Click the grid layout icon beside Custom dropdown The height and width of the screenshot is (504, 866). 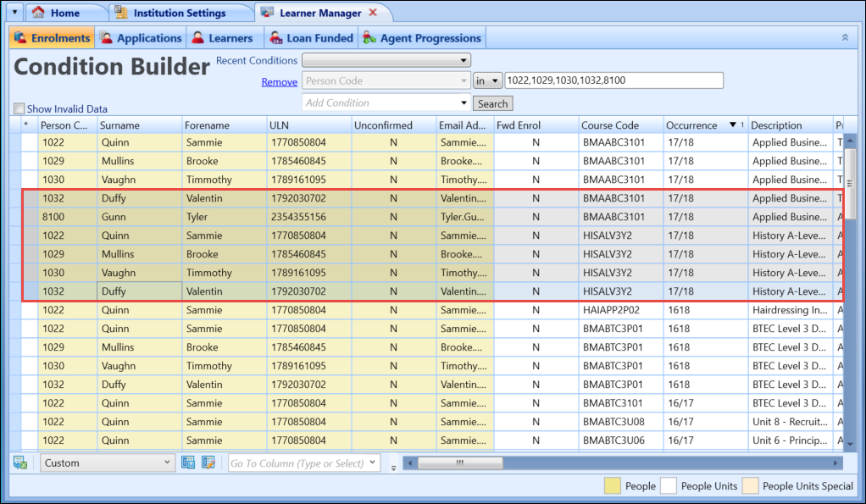(x=188, y=462)
